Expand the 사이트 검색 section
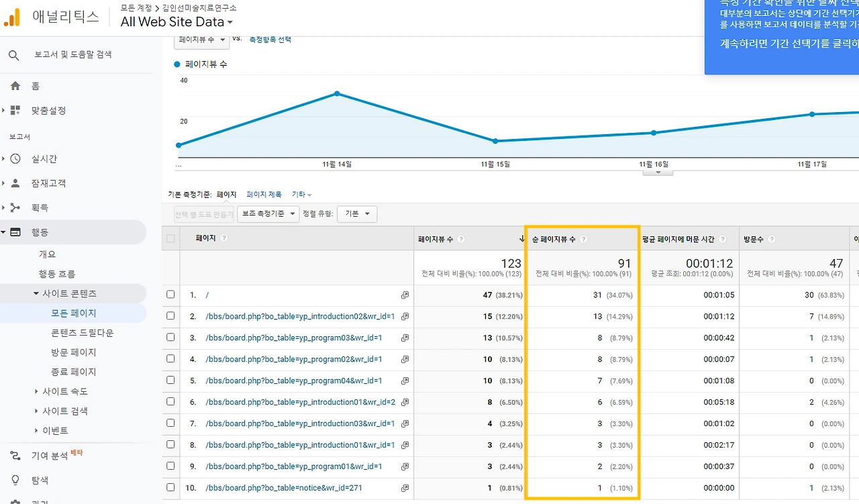 (x=36, y=411)
